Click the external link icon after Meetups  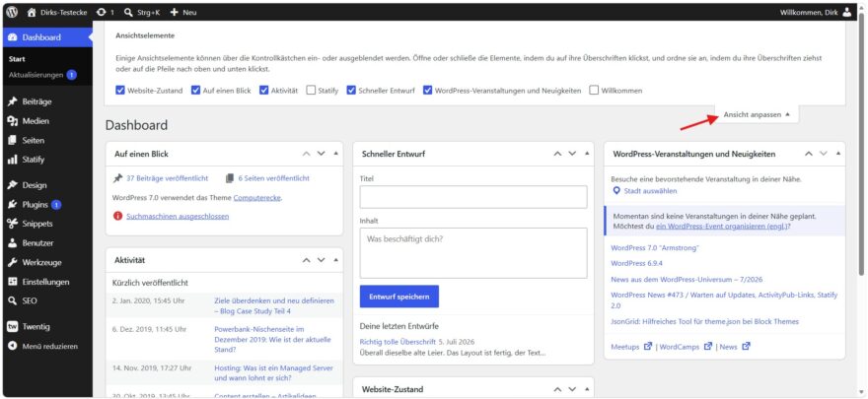648,347
